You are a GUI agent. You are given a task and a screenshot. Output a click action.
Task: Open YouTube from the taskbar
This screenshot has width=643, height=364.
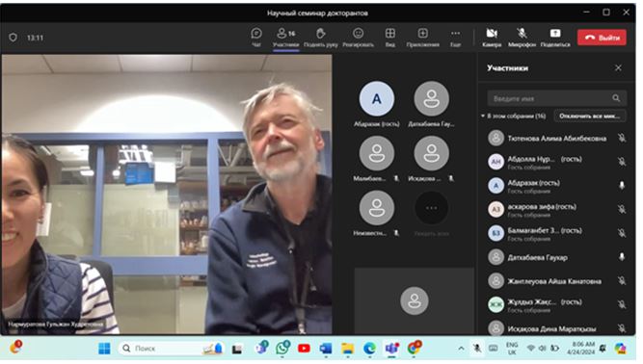[304, 349]
